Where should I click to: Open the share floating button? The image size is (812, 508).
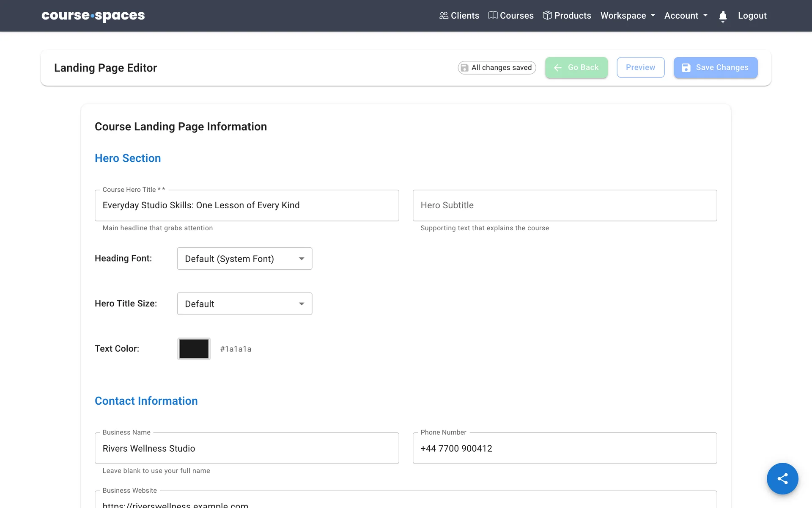pyautogui.click(x=782, y=478)
